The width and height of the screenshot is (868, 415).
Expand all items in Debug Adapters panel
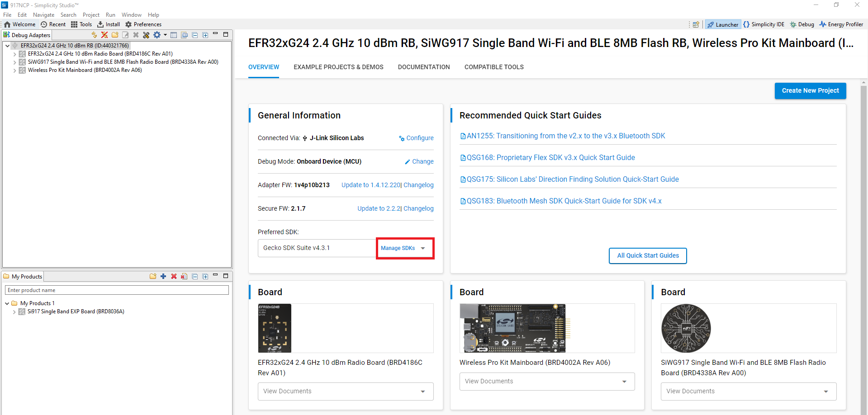point(205,35)
